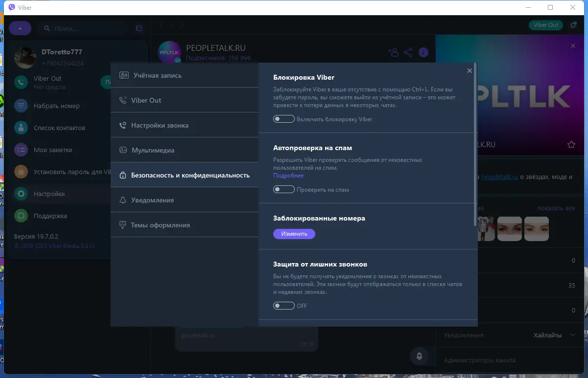The image size is (588, 378).
Task: Click the Настройки gear icon in sidebar
Action: [21, 194]
